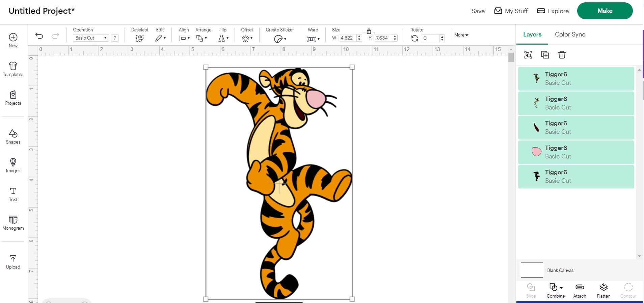644x303 pixels.
Task: Click the green Make button
Action: coord(605,11)
